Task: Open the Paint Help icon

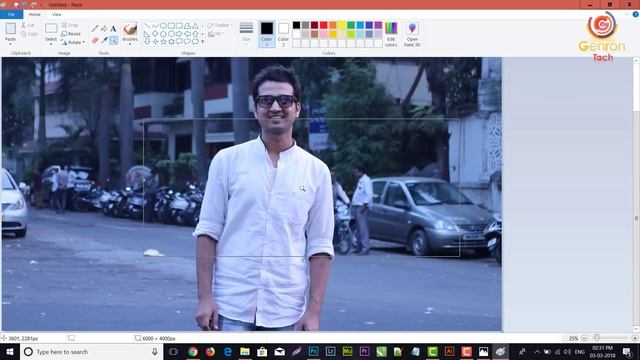Action: click(x=636, y=14)
